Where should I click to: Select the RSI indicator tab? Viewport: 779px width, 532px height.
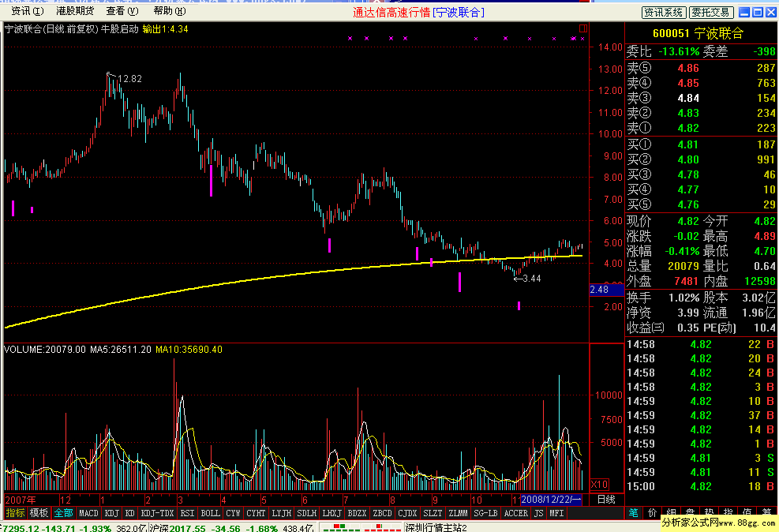click(x=187, y=513)
